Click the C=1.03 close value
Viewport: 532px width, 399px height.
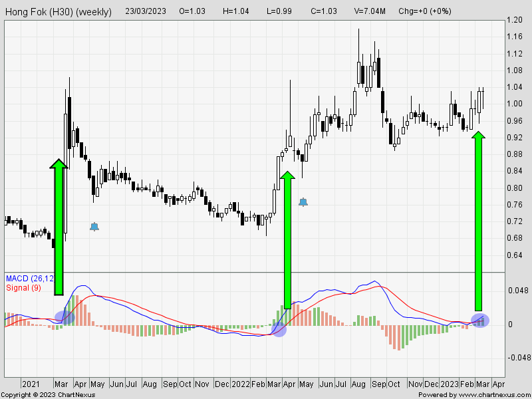pyautogui.click(x=324, y=11)
